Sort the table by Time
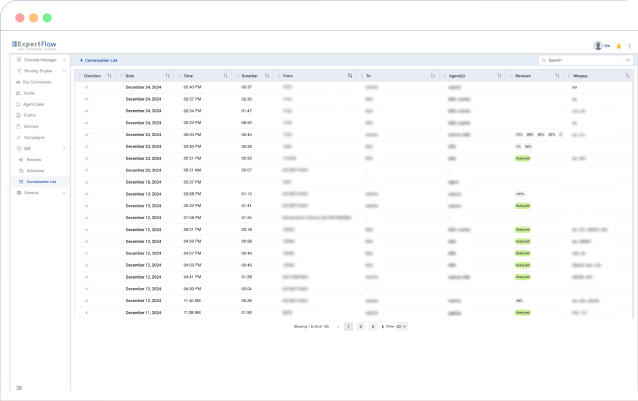638x401 pixels. 225,76
